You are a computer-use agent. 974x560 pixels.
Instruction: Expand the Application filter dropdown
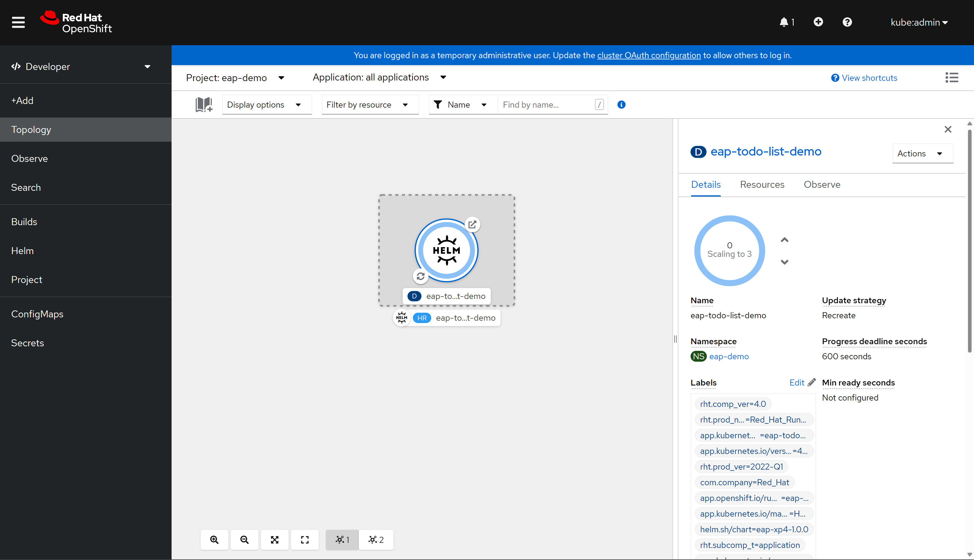tap(379, 77)
